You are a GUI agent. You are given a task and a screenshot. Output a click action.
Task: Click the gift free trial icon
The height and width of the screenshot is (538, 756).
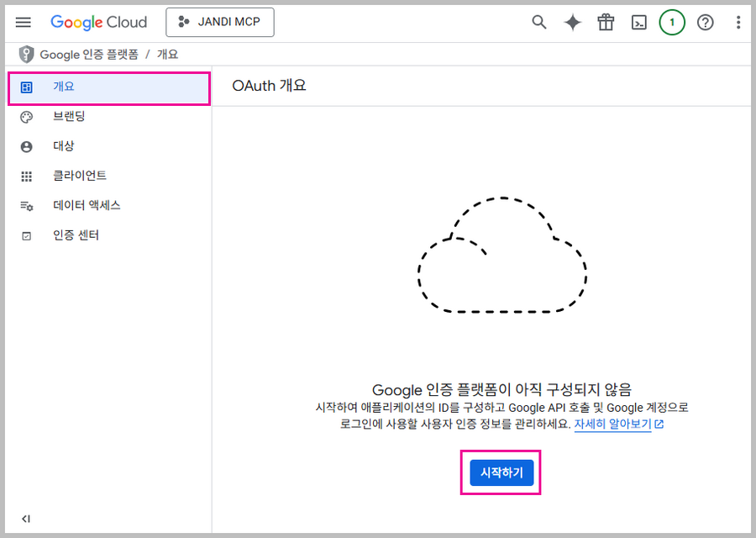606,23
